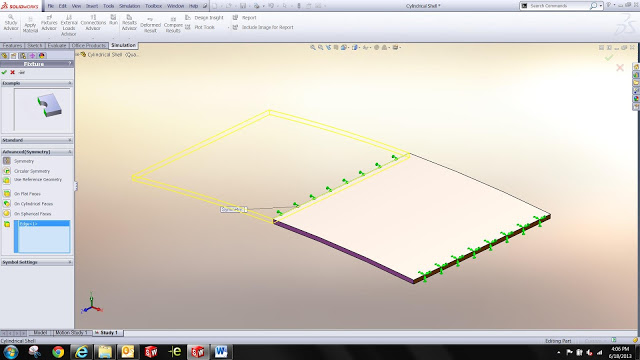Generate a simulation Report

tap(244, 18)
